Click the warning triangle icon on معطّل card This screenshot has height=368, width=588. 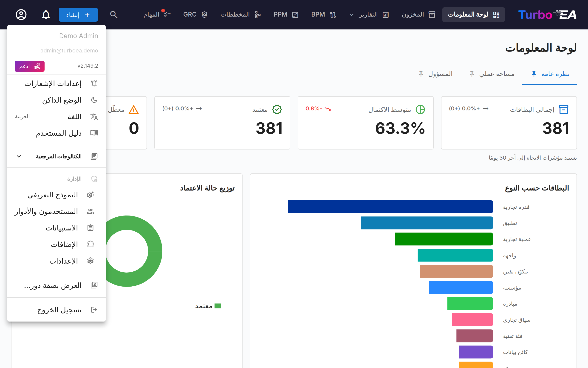pyautogui.click(x=134, y=109)
